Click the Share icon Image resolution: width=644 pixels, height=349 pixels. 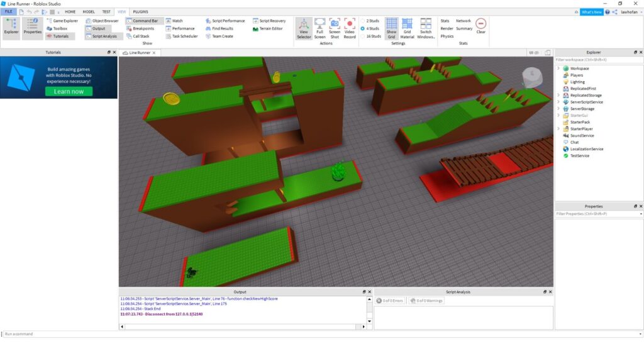615,12
